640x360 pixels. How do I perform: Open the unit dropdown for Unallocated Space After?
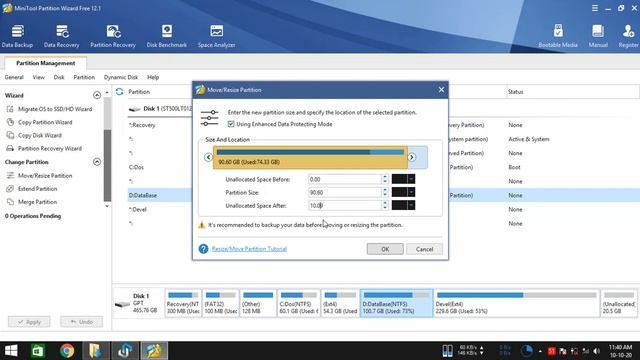click(x=411, y=205)
